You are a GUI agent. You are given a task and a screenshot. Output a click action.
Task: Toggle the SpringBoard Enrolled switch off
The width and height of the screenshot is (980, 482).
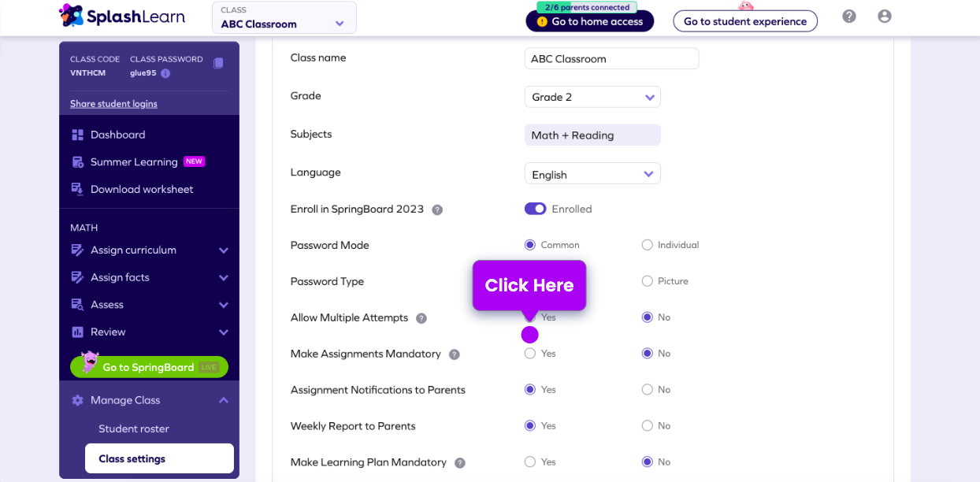click(x=535, y=209)
